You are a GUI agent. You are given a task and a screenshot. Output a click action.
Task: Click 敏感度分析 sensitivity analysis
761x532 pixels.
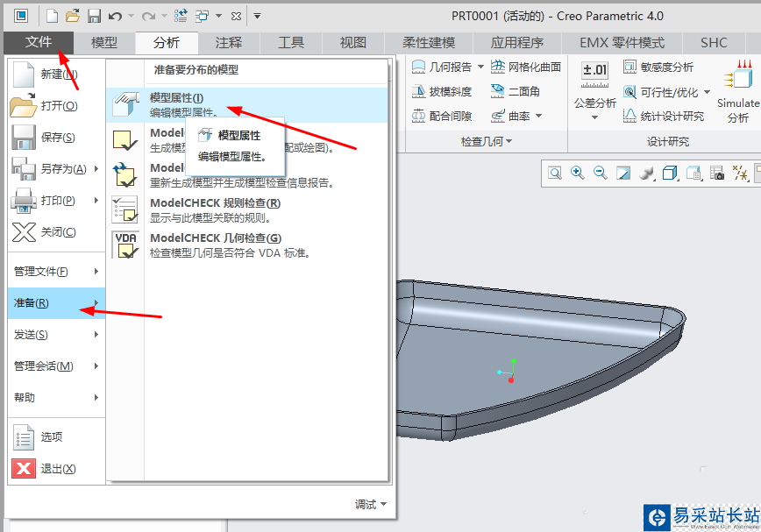pos(658,67)
